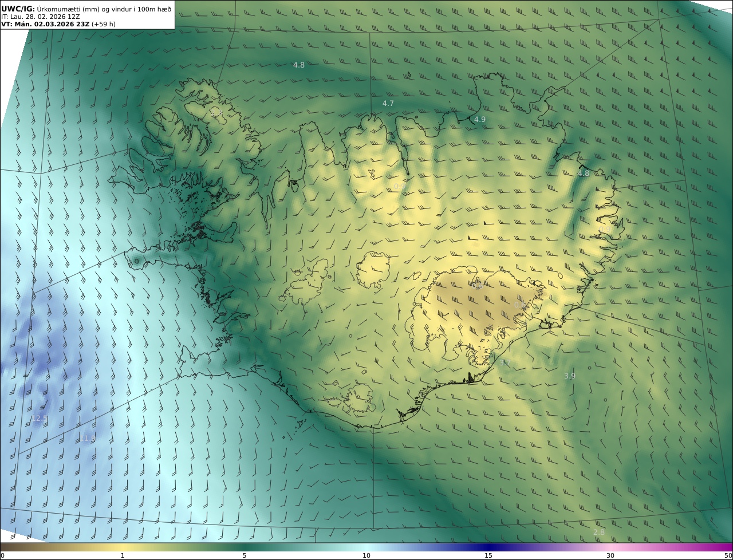733x560 pixels.
Task: Select 'Úrkomumætti (mm) og vindur' heading
Action: pyautogui.click(x=84, y=9)
